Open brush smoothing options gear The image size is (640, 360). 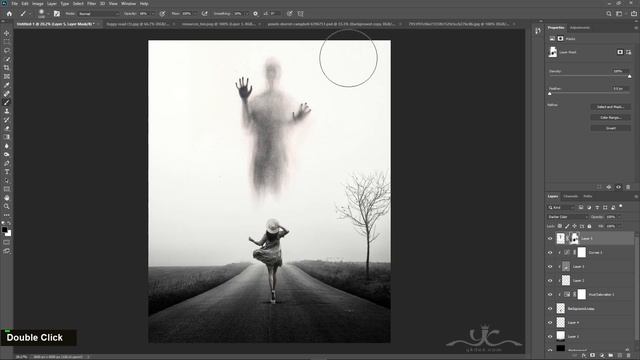coord(256,13)
